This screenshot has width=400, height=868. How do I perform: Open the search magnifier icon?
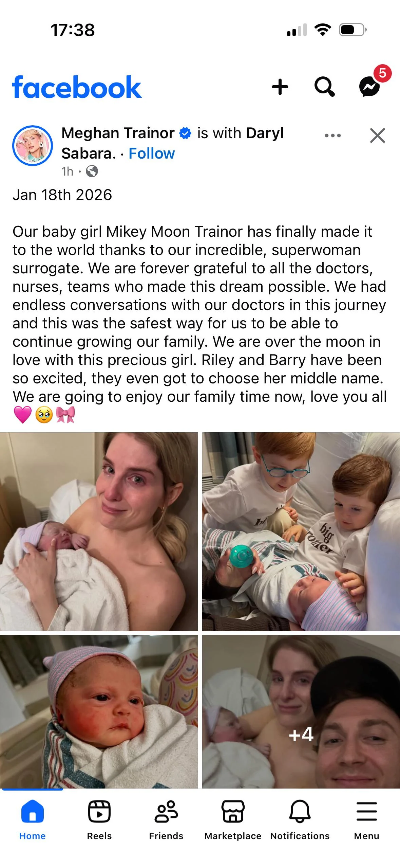324,87
